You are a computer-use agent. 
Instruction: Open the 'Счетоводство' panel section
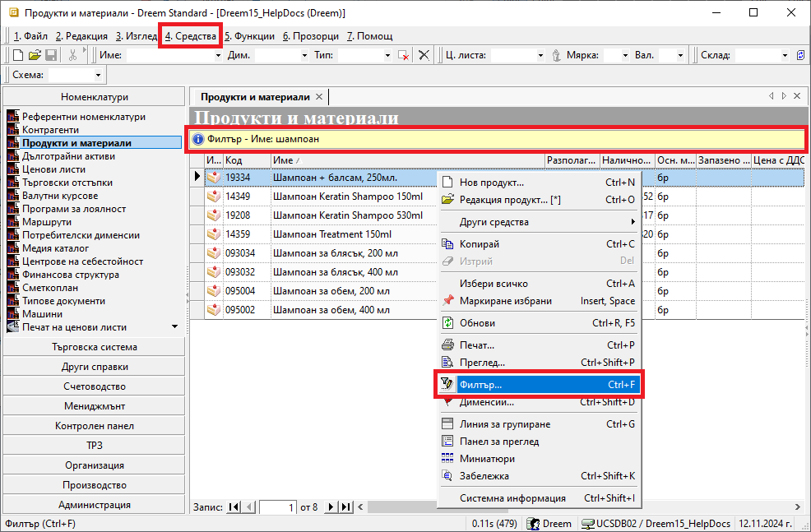[x=94, y=386]
